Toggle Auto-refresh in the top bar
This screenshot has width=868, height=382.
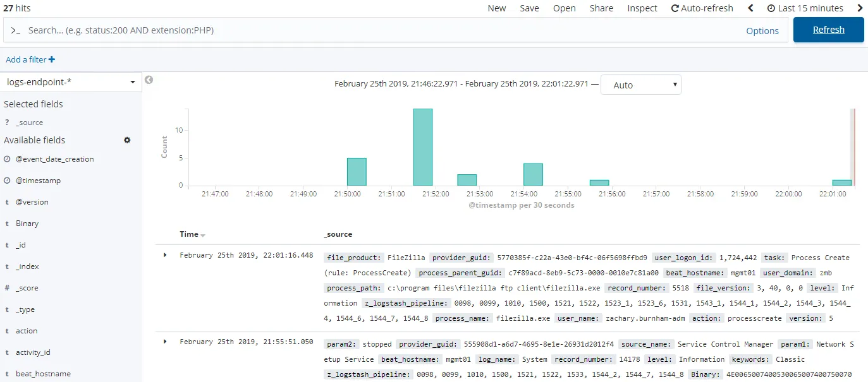702,8
